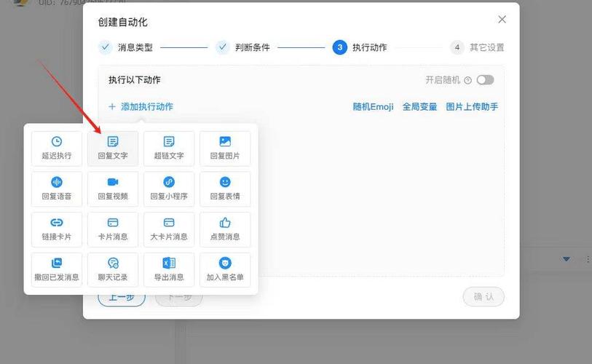
Task: Select the 延迟执行 clock action
Action: pyautogui.click(x=57, y=149)
